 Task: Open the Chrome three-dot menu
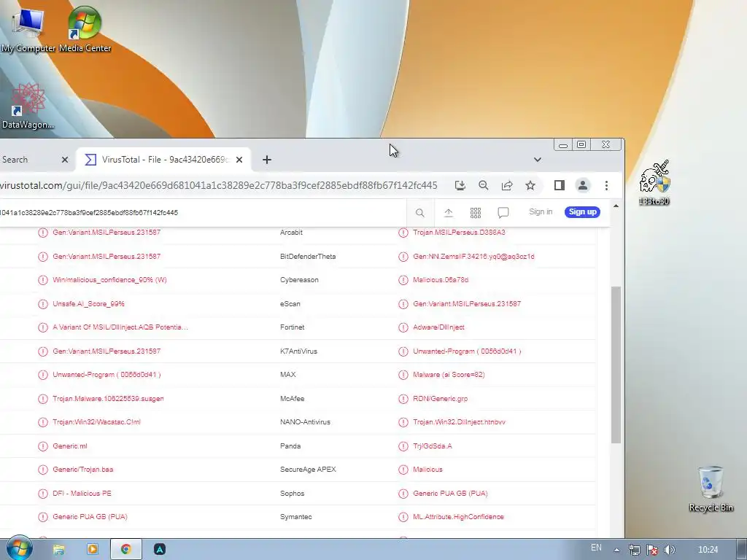tap(606, 185)
